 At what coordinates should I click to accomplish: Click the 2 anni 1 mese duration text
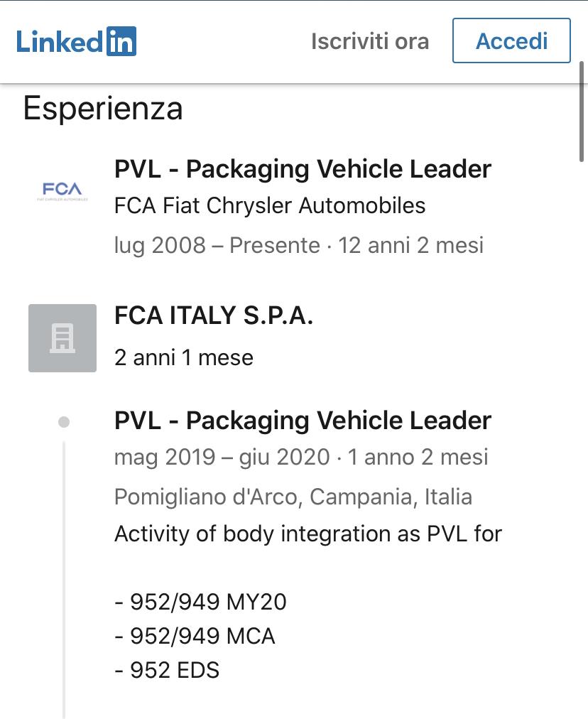pos(184,357)
